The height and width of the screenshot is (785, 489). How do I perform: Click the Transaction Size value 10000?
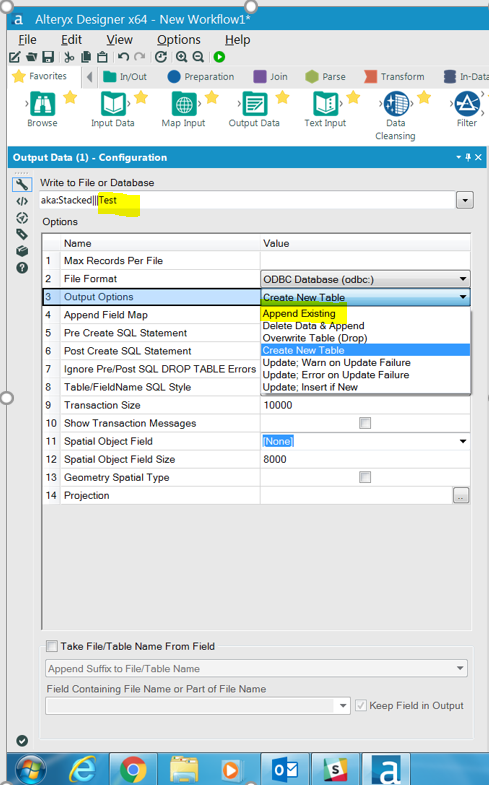coord(278,405)
